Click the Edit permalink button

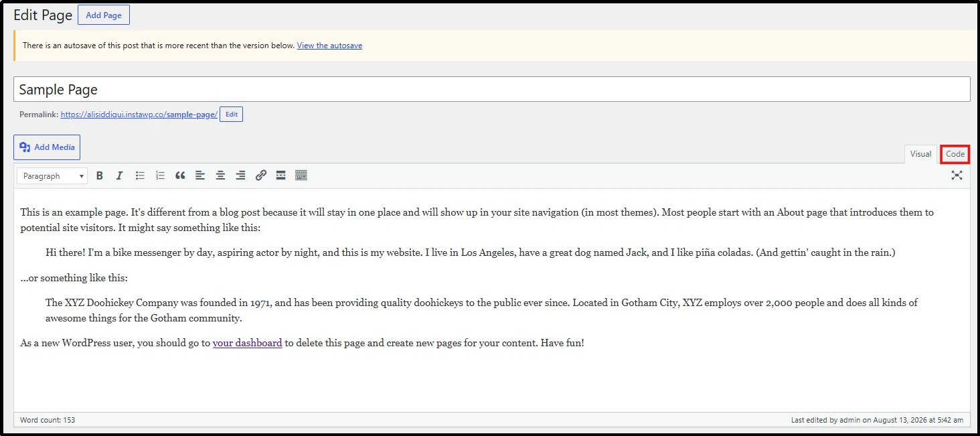coord(232,115)
